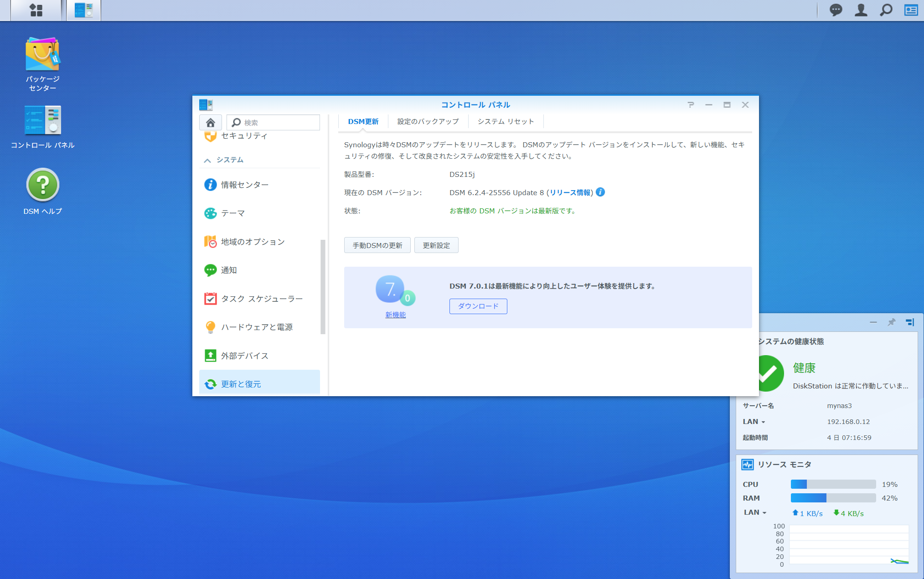Screen dimensions: 924x579
Task: Open the リリース情報 link
Action: tap(570, 192)
